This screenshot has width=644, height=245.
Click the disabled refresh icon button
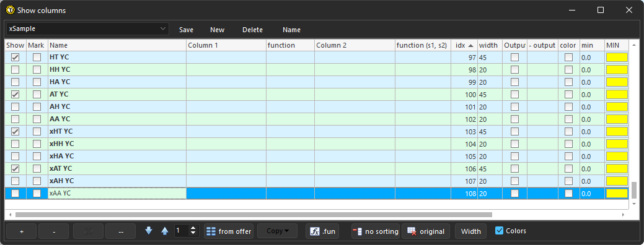pyautogui.click(x=88, y=231)
